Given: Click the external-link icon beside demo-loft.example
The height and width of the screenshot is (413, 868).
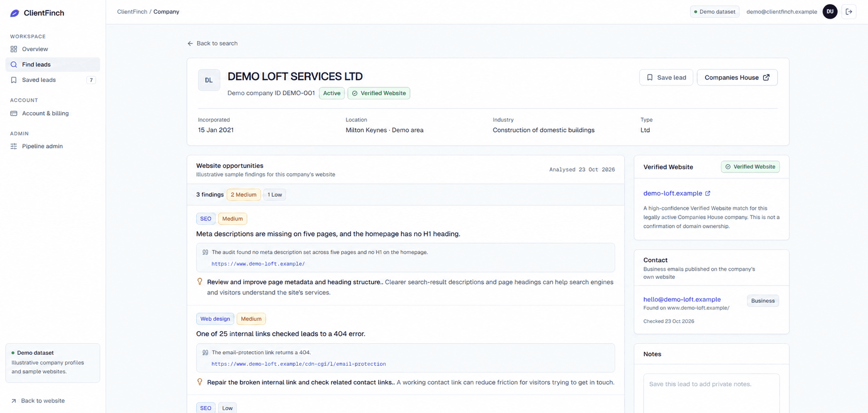Looking at the screenshot, I should click(708, 193).
